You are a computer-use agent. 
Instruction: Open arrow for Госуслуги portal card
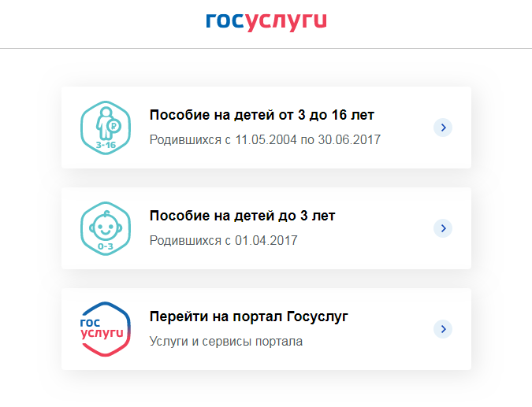click(x=443, y=329)
